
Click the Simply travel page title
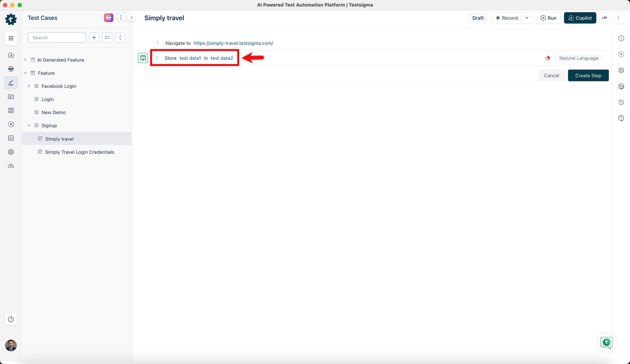[x=164, y=18]
